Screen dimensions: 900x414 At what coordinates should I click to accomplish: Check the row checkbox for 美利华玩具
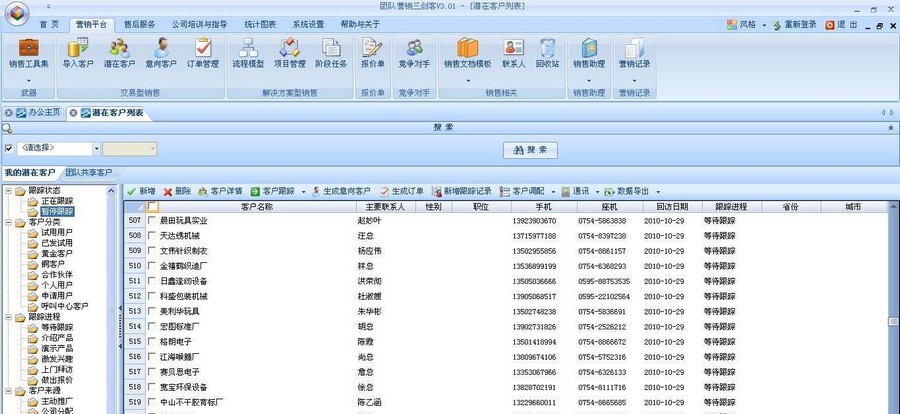(152, 311)
